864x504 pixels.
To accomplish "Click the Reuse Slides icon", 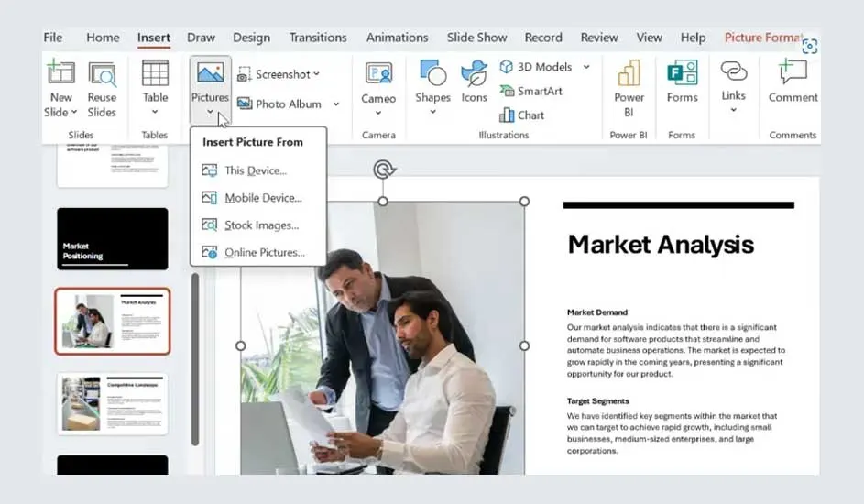I will pyautogui.click(x=102, y=74).
